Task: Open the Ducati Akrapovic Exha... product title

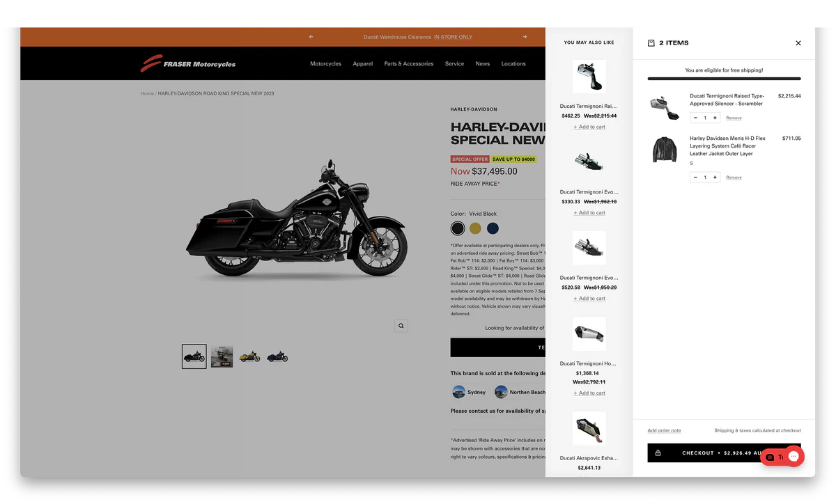Action: click(589, 458)
